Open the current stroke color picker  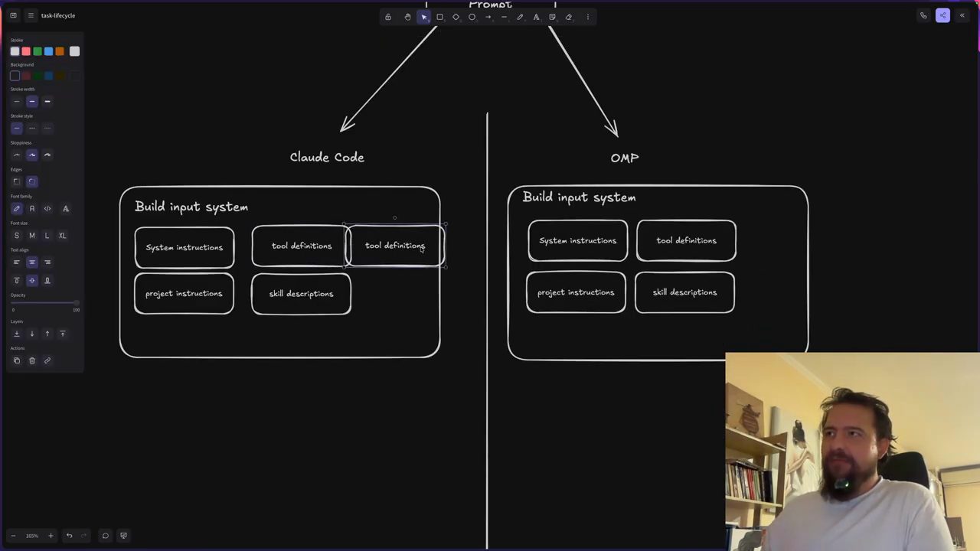(x=74, y=51)
